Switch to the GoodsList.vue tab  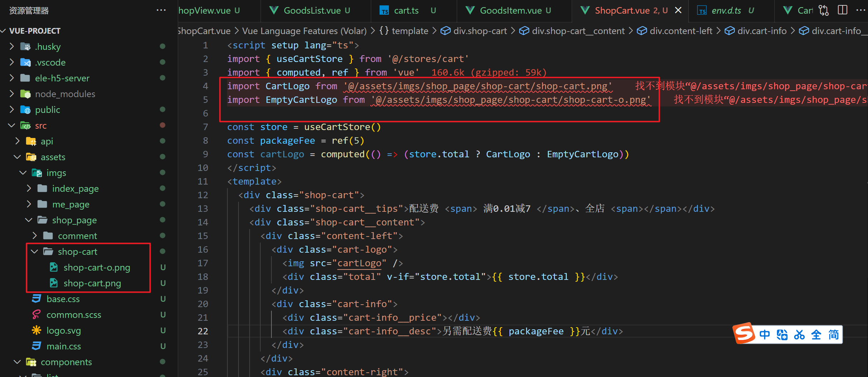[x=316, y=10]
